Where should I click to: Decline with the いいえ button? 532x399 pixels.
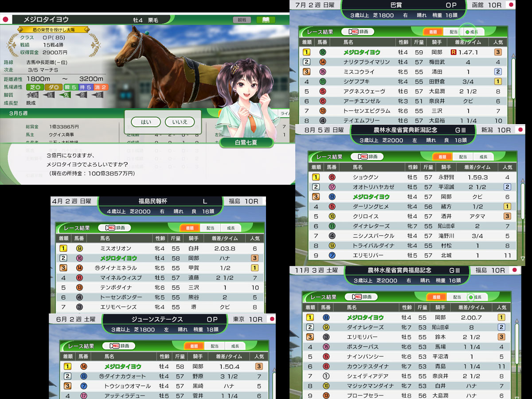pyautogui.click(x=180, y=122)
